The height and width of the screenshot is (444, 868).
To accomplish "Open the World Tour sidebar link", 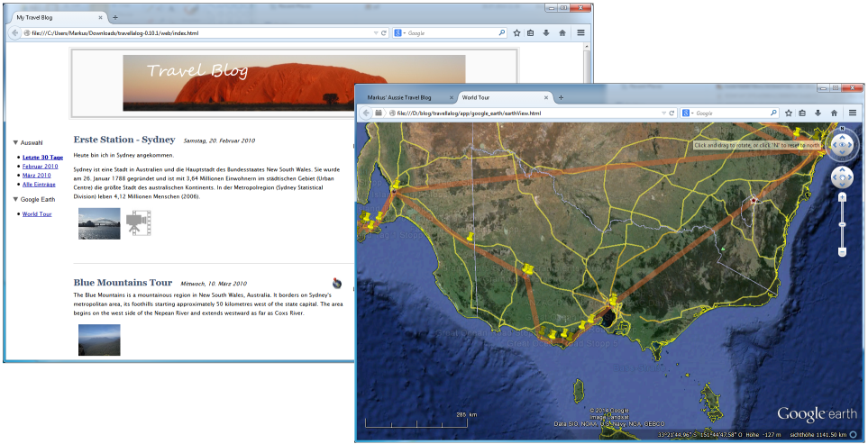I will click(37, 214).
